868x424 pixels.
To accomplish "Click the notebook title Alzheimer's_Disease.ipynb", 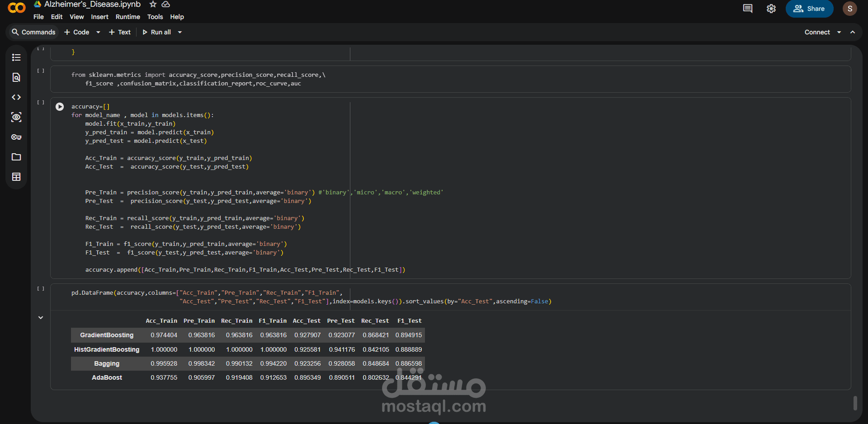I will click(92, 5).
